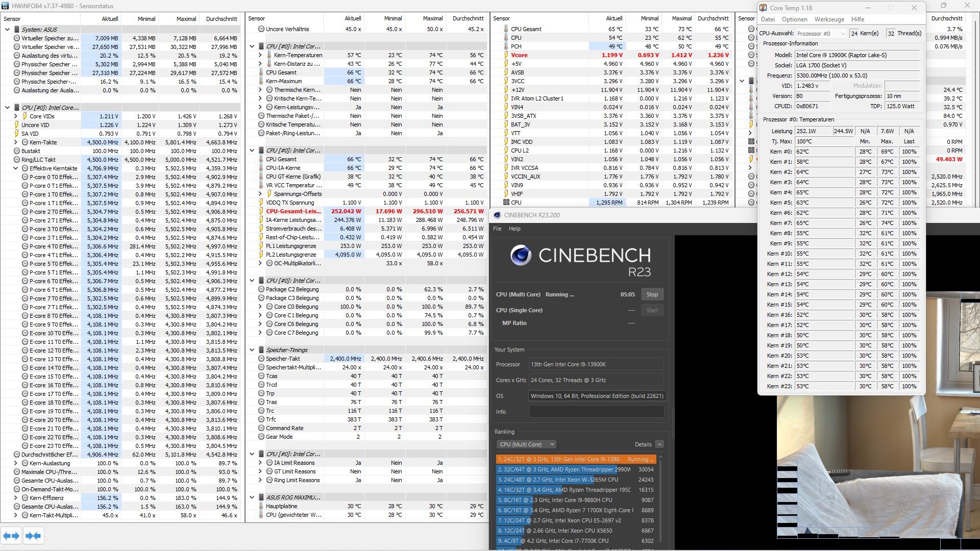Expand Kern-Temperaturen in second panel
This screenshot has width=980, height=551.
[x=260, y=55]
